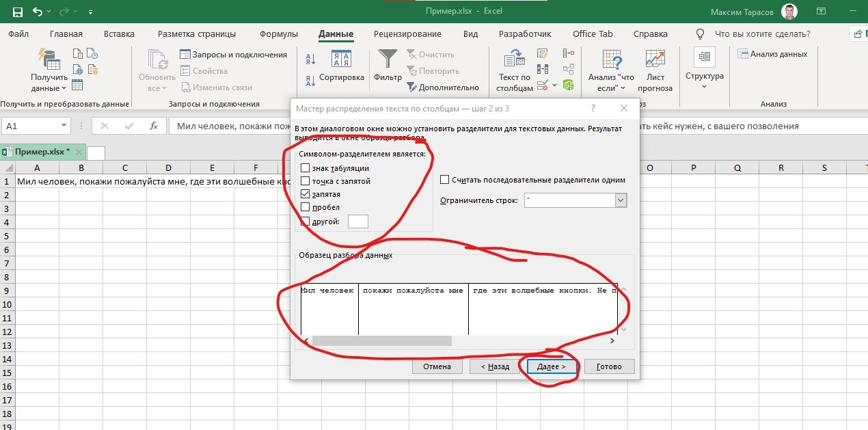Click Manage Data Model green icon
This screenshot has width=868, height=430.
coord(568,85)
